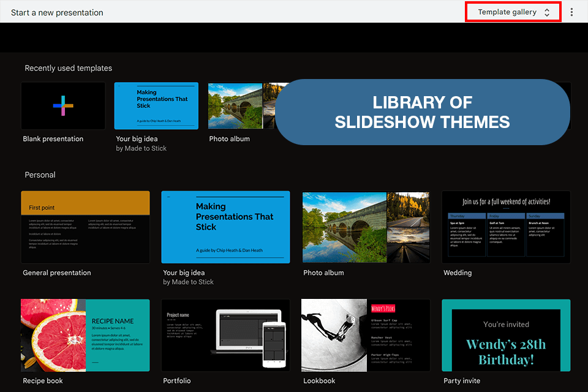Open the recently used Photo album template
This screenshot has height=392, width=588.
pyautogui.click(x=242, y=106)
